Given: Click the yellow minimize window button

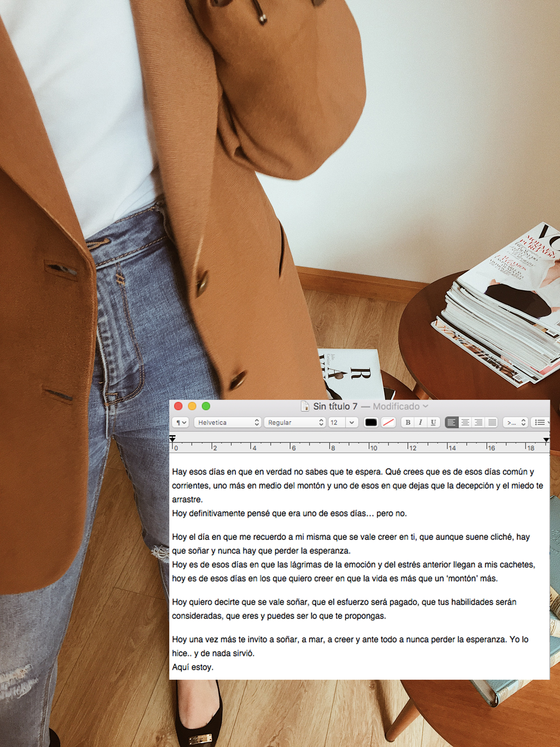Looking at the screenshot, I should pyautogui.click(x=192, y=406).
